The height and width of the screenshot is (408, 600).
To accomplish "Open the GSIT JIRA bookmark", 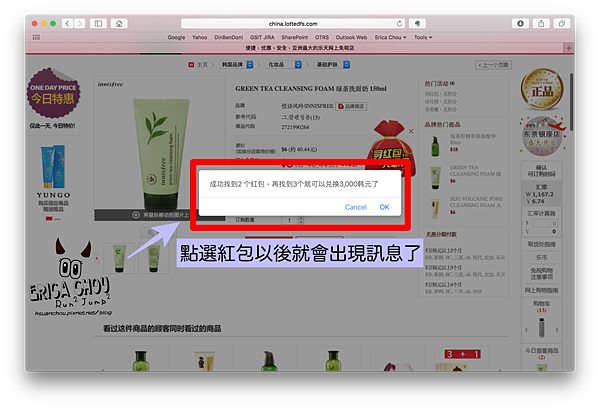I will pos(262,37).
